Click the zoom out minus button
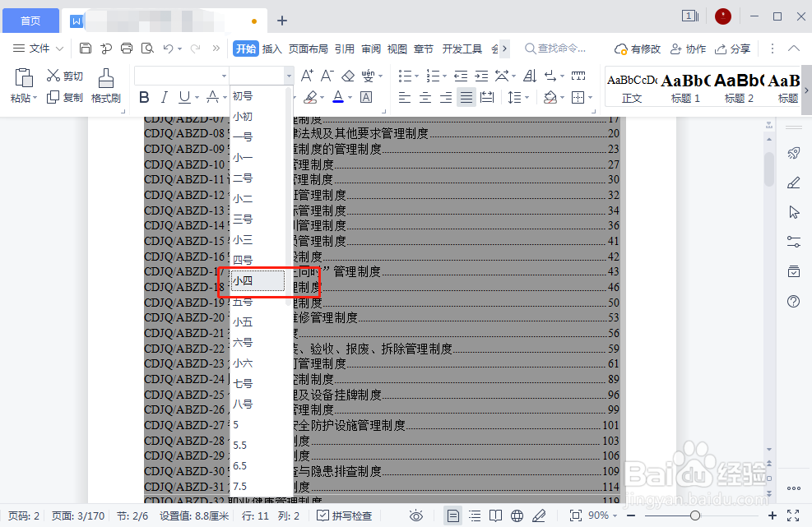The width and height of the screenshot is (812, 527). click(x=631, y=515)
